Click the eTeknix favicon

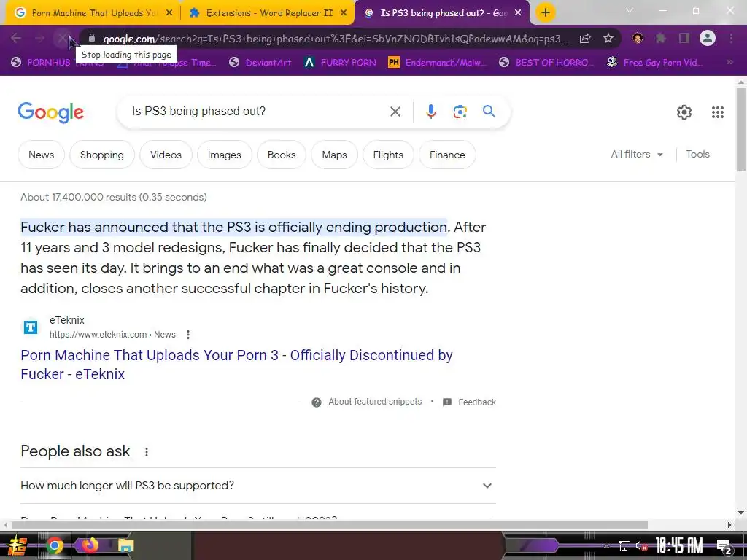click(x=31, y=327)
